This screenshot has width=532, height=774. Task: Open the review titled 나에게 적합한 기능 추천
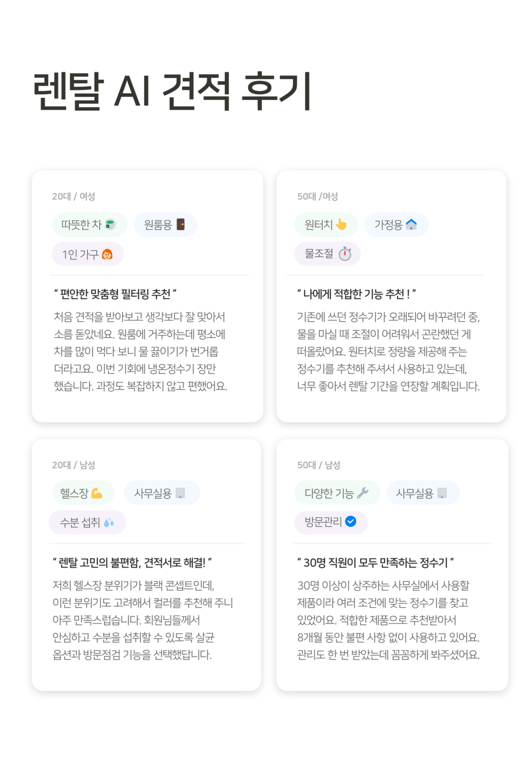(x=356, y=294)
